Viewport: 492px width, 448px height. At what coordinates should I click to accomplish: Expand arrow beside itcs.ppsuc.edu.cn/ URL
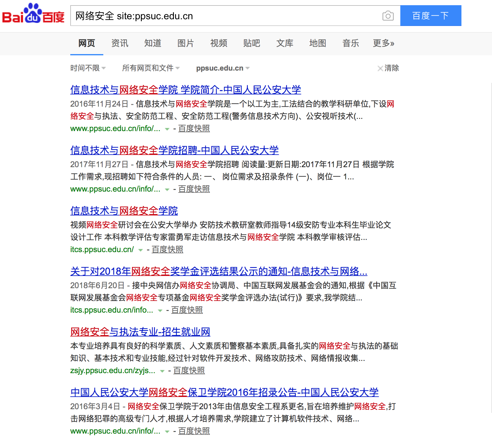pyautogui.click(x=141, y=250)
